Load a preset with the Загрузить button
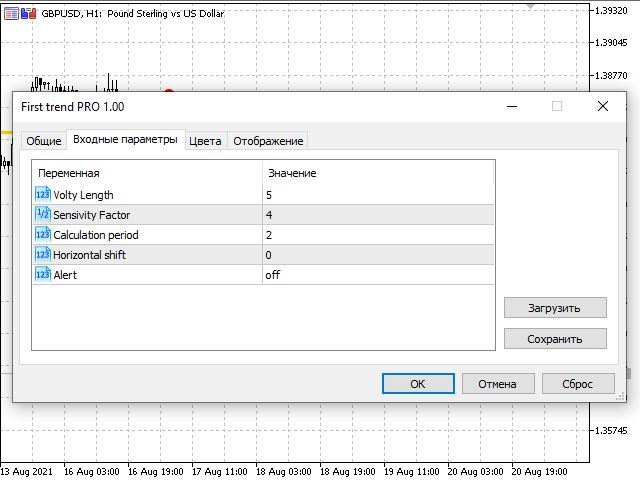This screenshot has height=480, width=640. click(555, 308)
